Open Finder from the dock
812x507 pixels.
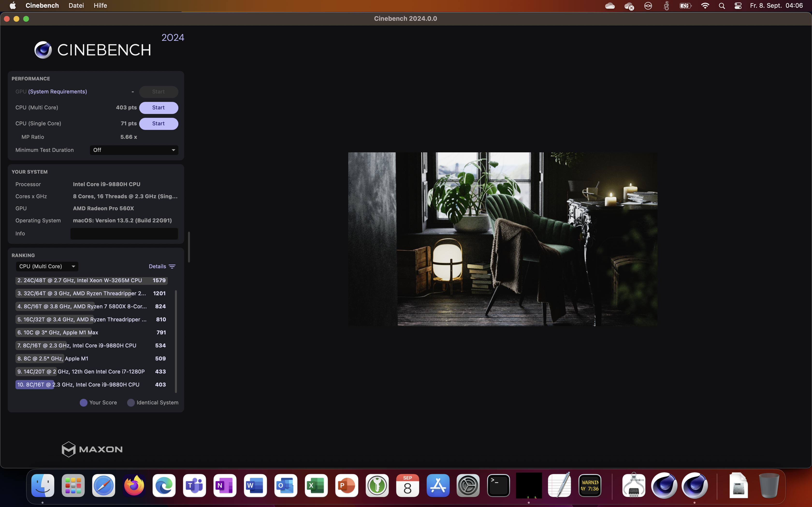click(43, 486)
